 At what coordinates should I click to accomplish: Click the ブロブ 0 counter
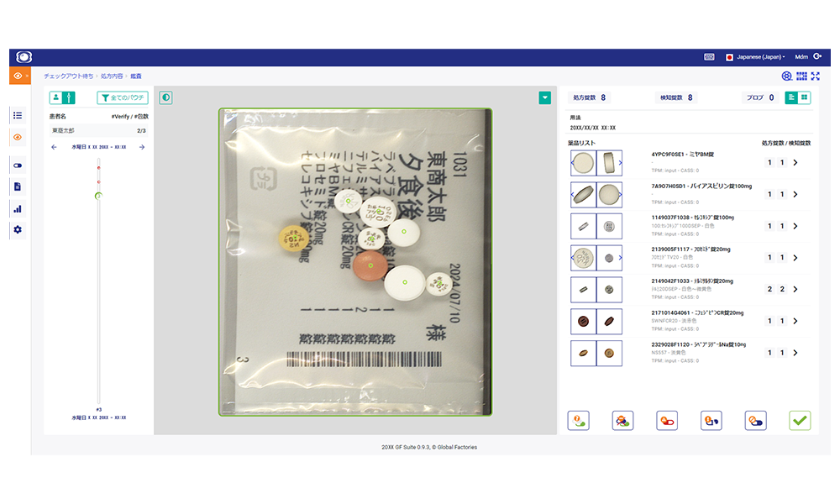point(760,97)
